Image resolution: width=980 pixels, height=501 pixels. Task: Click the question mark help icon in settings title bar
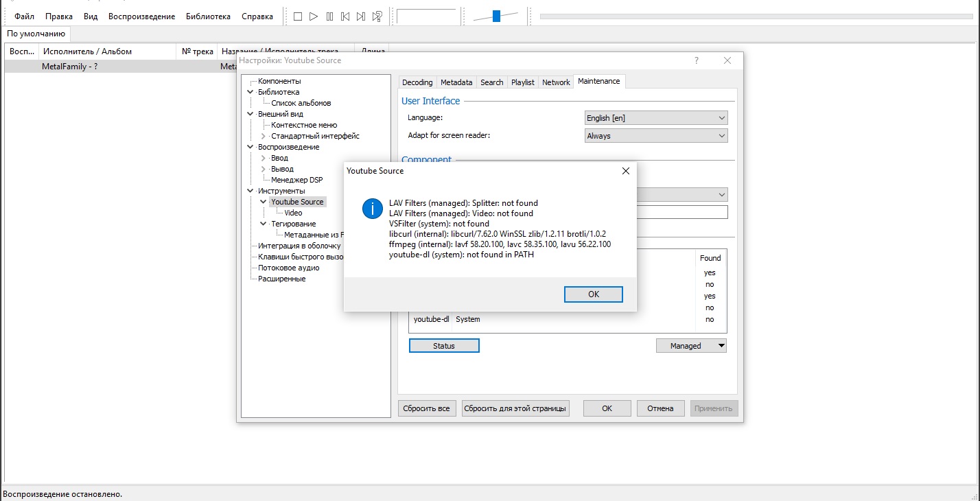697,60
